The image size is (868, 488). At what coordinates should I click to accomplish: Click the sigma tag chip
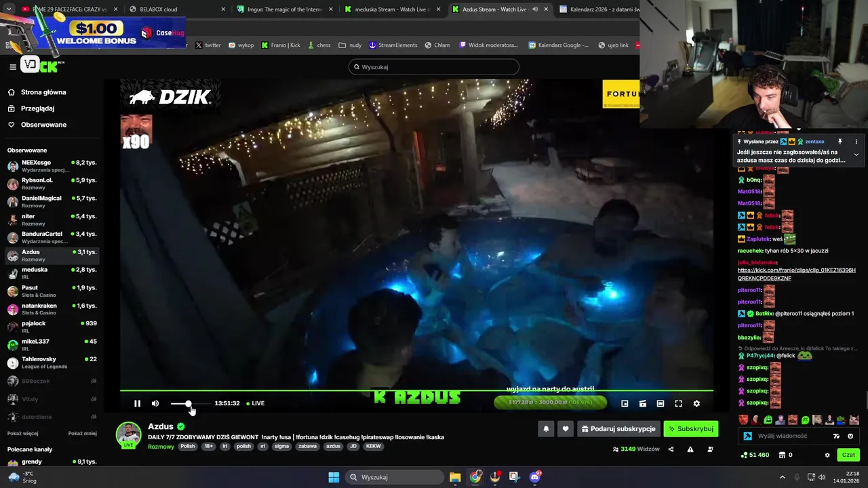tap(281, 447)
